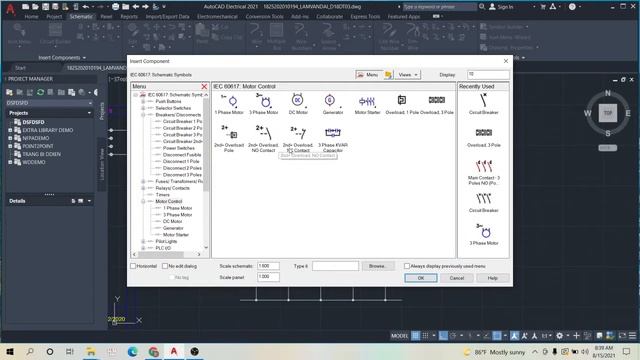Expand the Push Buttons tree node
Screen dimensions: 640x360
(143, 101)
